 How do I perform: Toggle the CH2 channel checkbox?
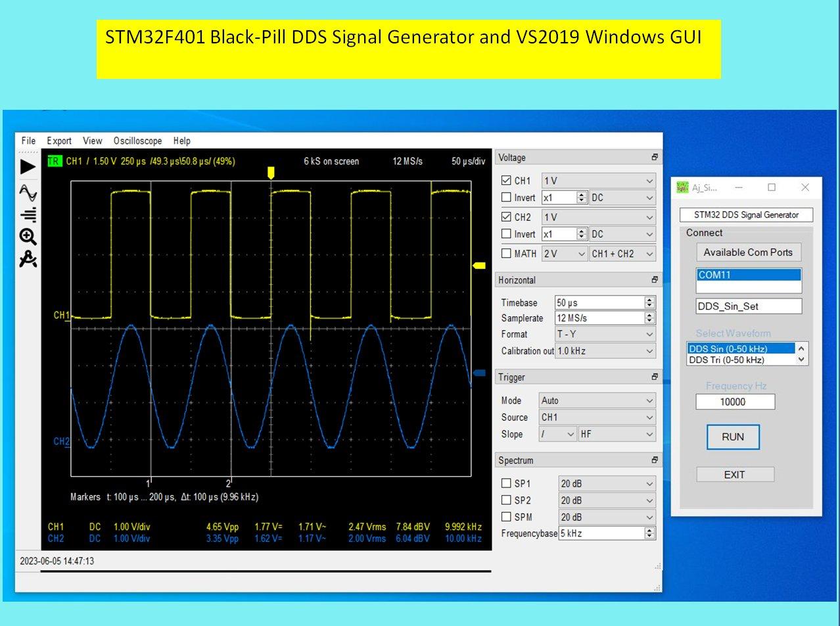(506, 217)
